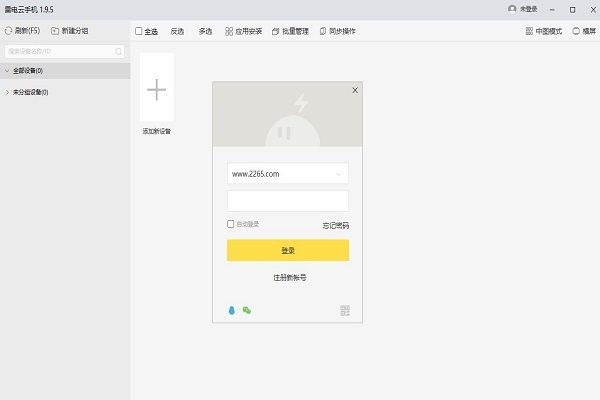
Task: Click the WeChat login icon
Action: pos(246,310)
